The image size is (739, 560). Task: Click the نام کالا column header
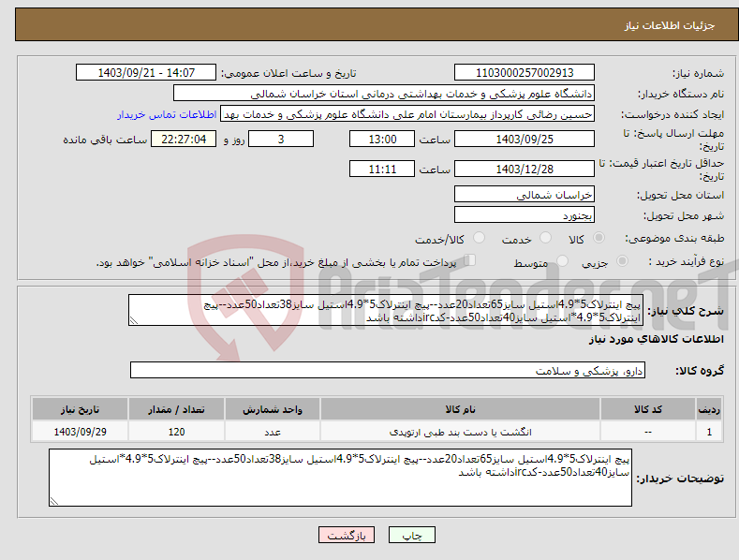click(460, 409)
